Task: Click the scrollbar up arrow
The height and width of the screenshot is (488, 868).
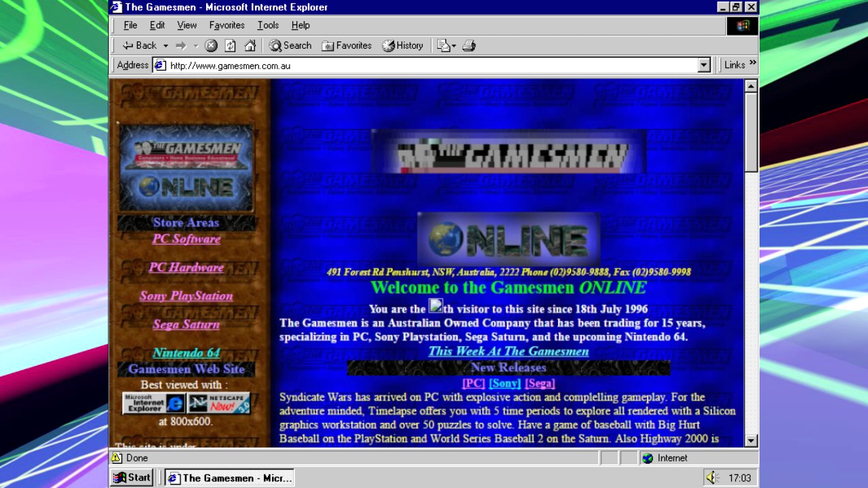Action: click(x=751, y=86)
